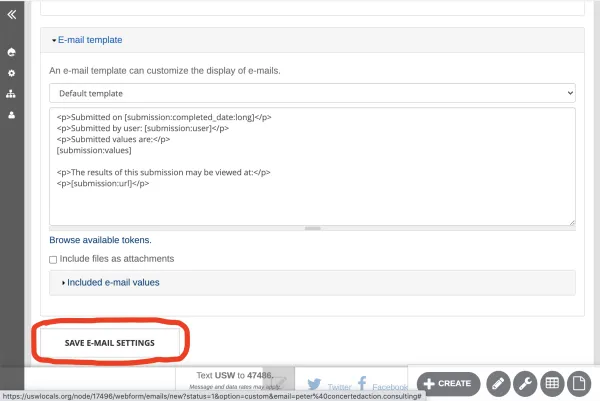Open the user account icon in sidebar

point(11,115)
